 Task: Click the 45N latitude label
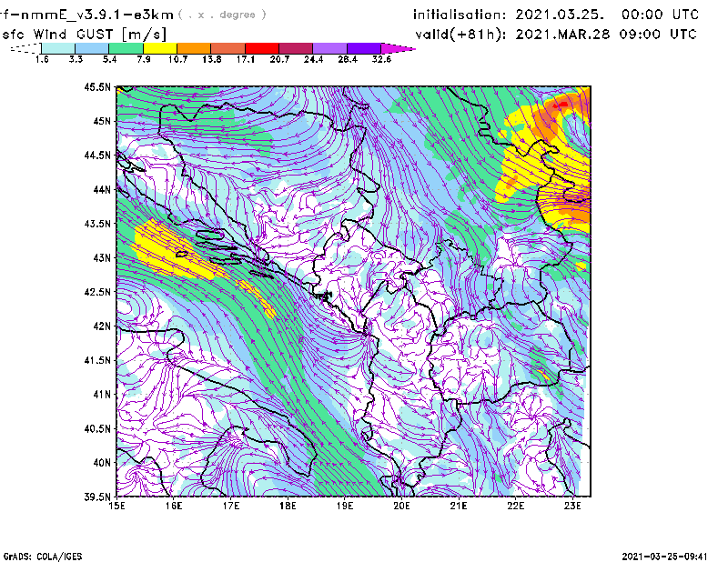[102, 121]
